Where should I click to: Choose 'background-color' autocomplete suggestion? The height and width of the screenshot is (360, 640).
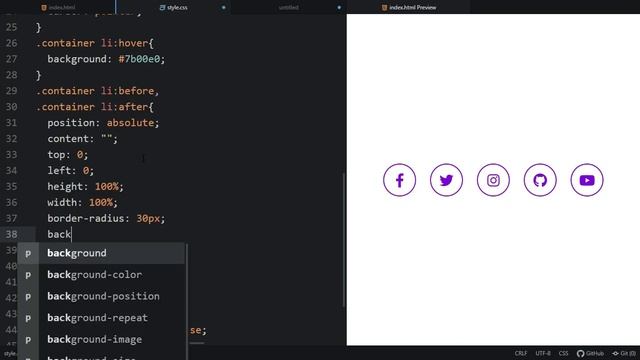pyautogui.click(x=101, y=275)
